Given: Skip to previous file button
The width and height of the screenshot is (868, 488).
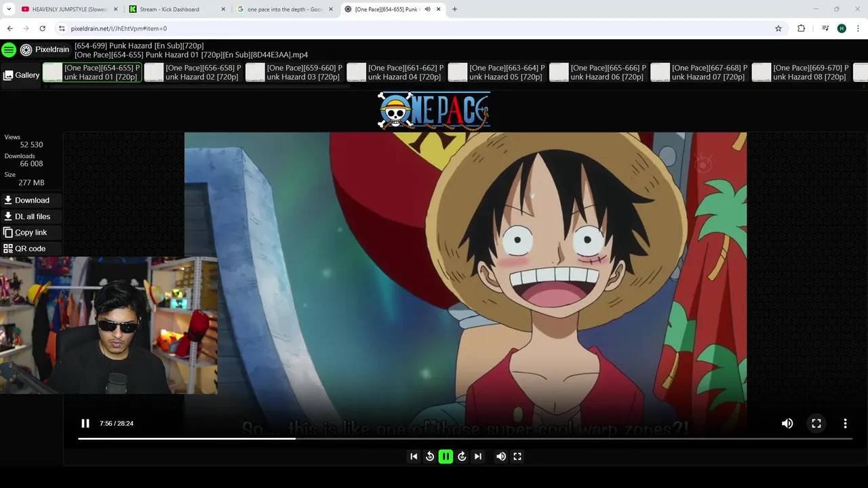Looking at the screenshot, I should [x=414, y=457].
